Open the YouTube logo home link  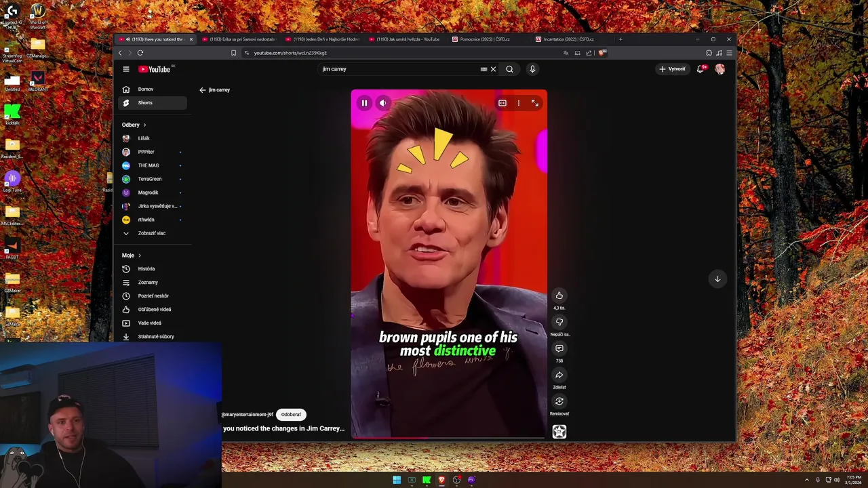point(155,69)
